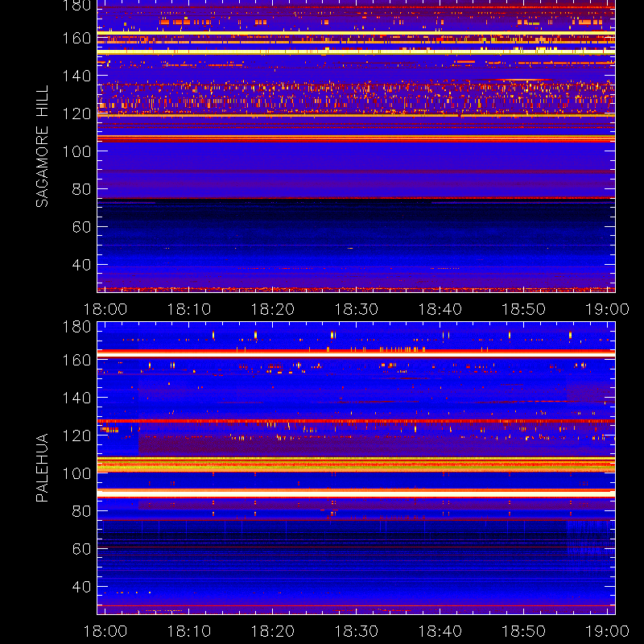The width and height of the screenshot is (644, 644).
Task: Click the 18:00 time label below Sagamore Hill plot
Action: pos(105,309)
